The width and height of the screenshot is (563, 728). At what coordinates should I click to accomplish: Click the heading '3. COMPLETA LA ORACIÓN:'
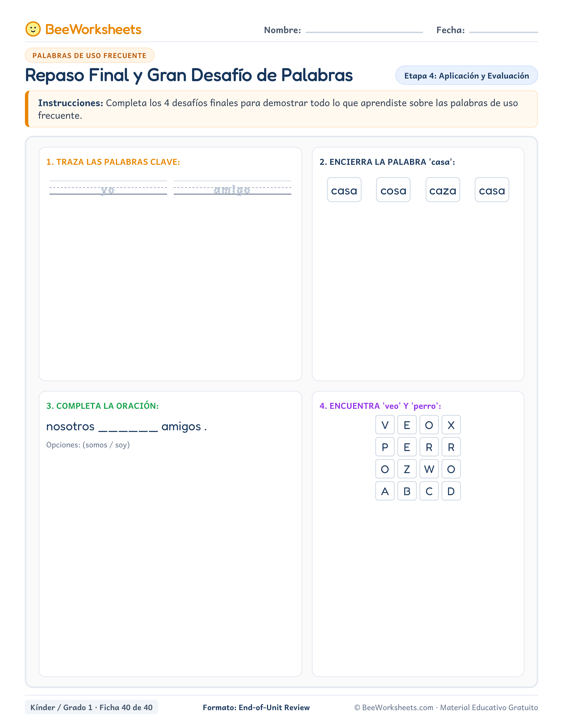click(102, 406)
